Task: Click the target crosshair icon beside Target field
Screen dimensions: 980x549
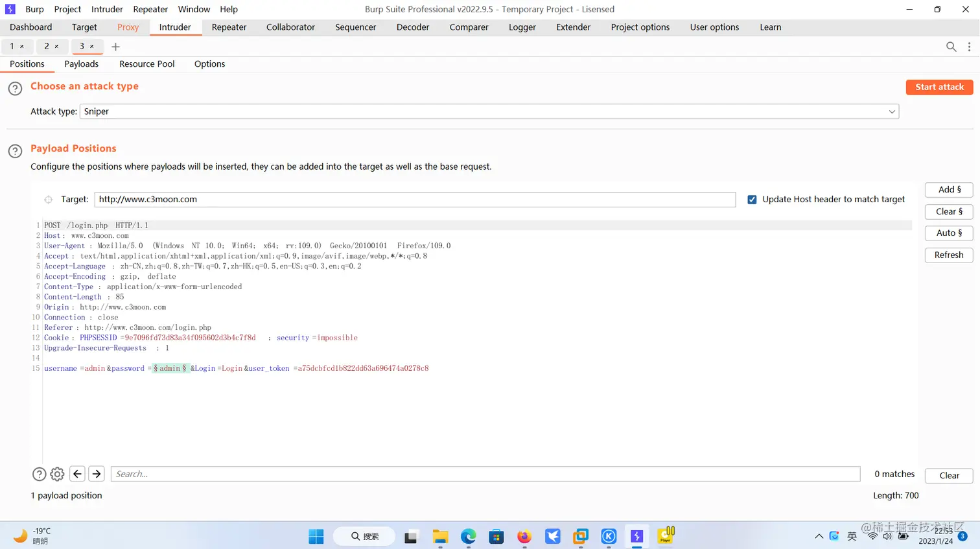Action: 48,200
